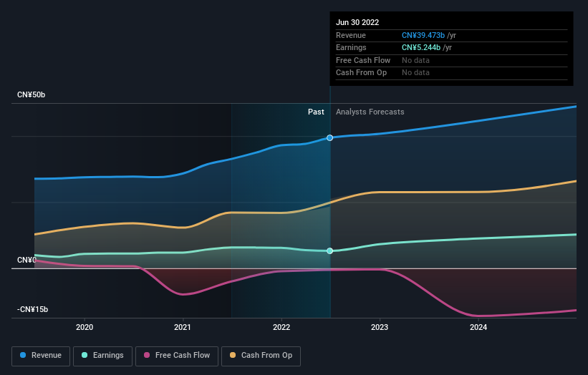This screenshot has width=588, height=375.
Task: Click the 'Cash From Op' label in the tooltip
Action: pyautogui.click(x=361, y=73)
